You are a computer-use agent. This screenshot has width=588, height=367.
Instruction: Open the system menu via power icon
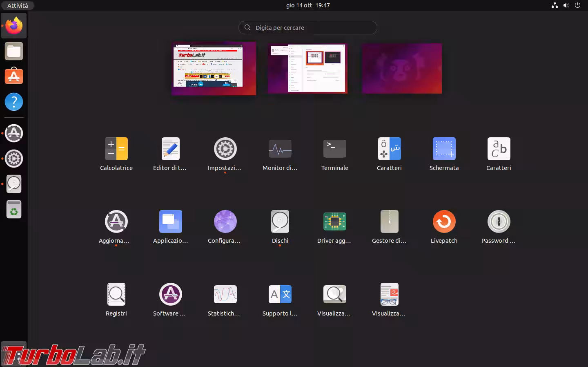(x=577, y=5)
